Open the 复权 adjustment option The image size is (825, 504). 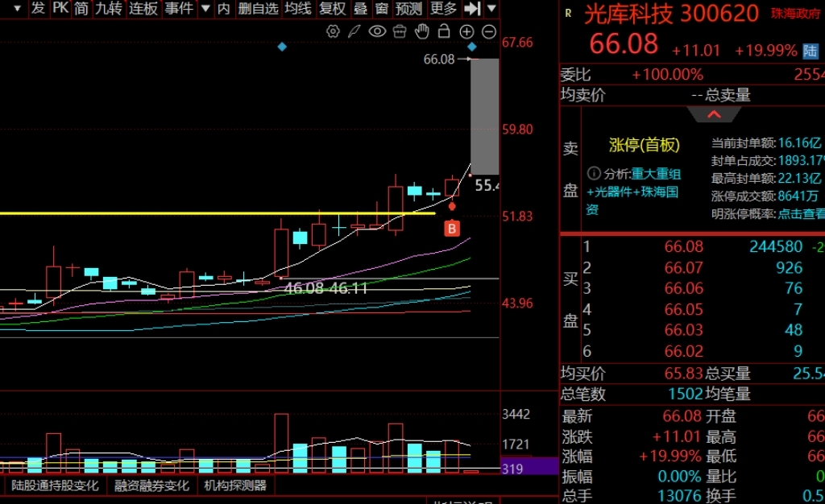(333, 8)
